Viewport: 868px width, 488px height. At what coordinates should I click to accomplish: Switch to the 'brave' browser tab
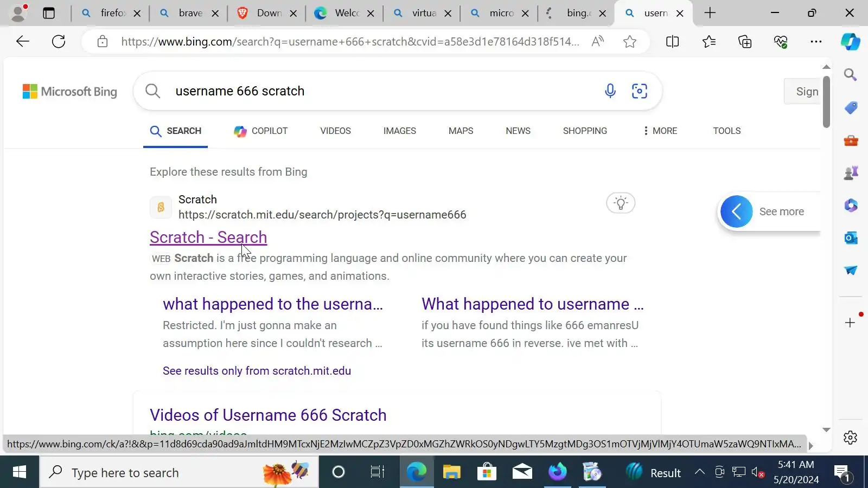click(x=188, y=13)
